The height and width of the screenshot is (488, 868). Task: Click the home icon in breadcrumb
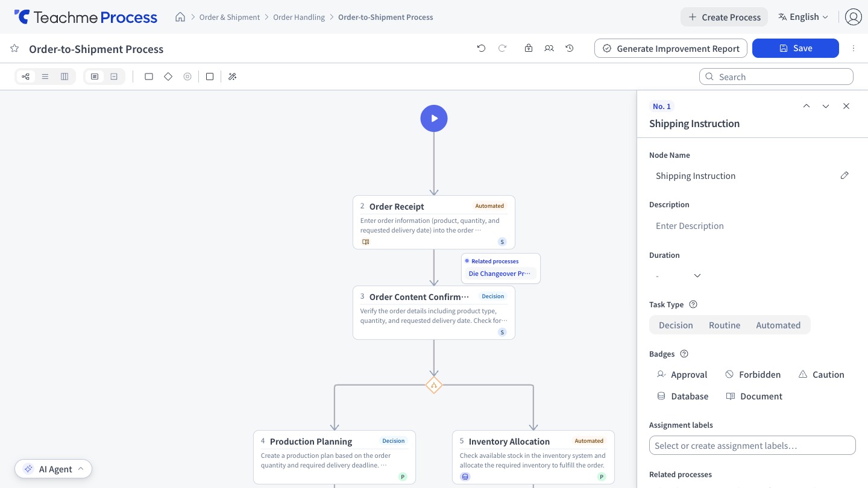coord(180,17)
